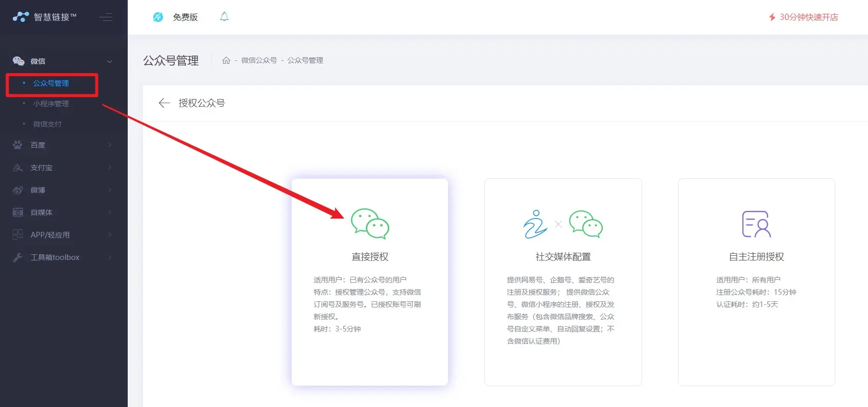Open the 微博 sidebar menu
Image resolution: width=868 pixels, height=407 pixels.
coord(38,190)
